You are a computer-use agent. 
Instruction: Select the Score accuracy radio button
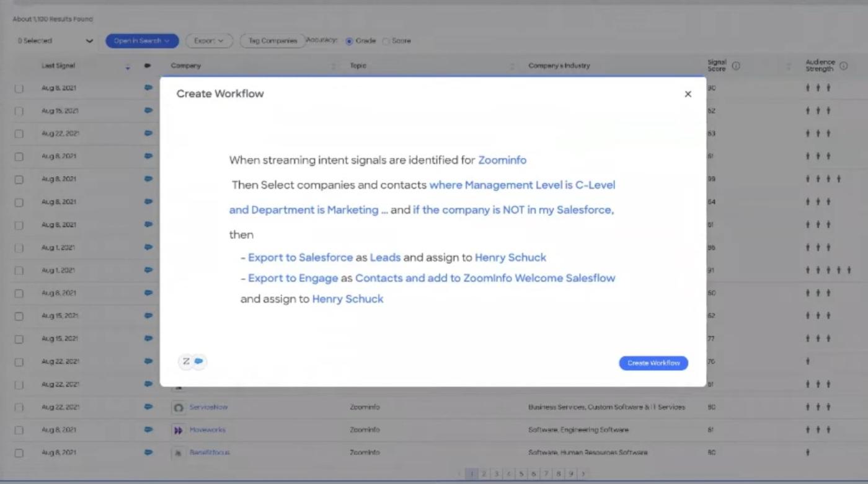click(386, 42)
